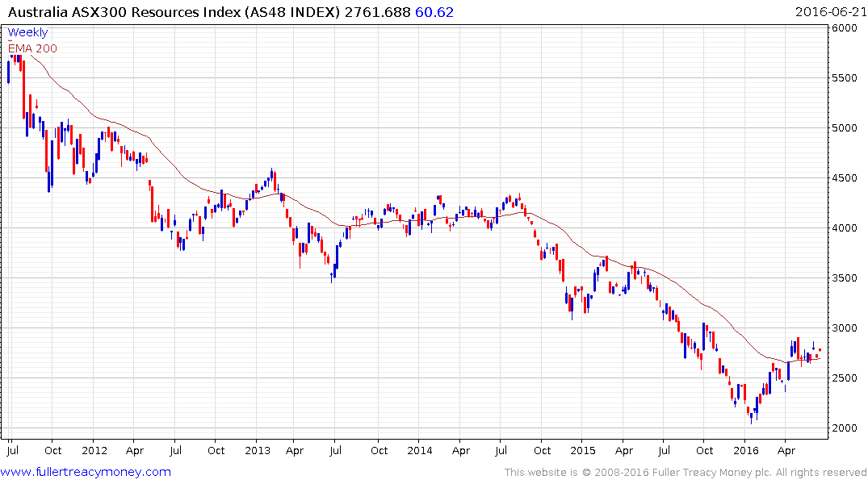Select the 4500 y-axis label
868x484 pixels.
(x=845, y=178)
